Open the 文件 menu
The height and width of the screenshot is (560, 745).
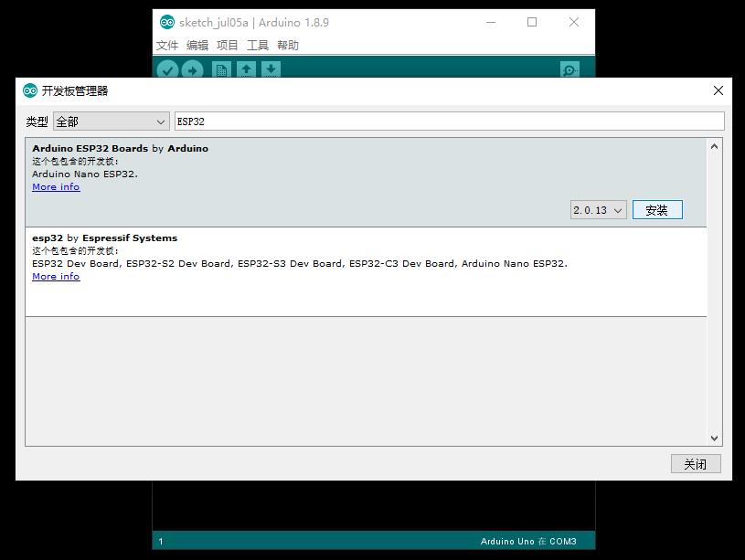[167, 45]
